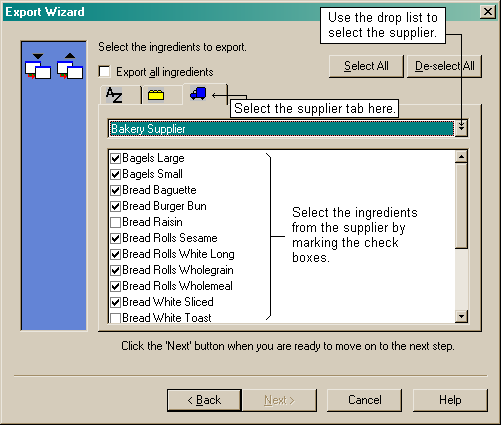
Task: Click the Bagels Large label text
Action: (153, 158)
